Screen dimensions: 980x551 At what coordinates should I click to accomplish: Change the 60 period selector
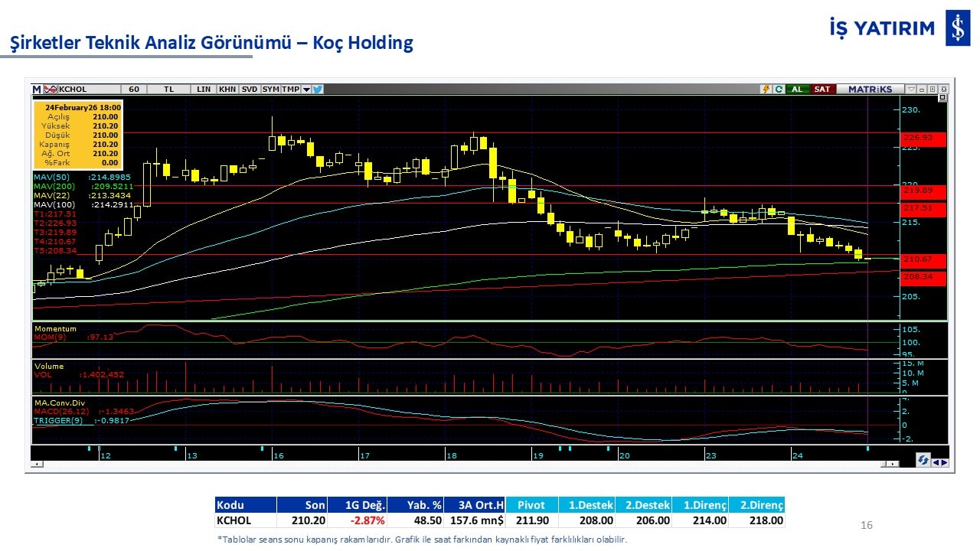pos(134,89)
